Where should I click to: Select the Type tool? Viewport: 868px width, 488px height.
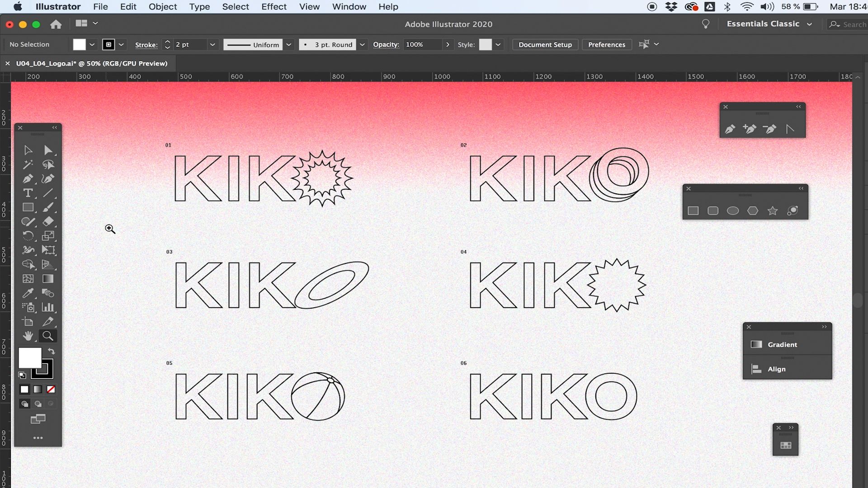(28, 193)
